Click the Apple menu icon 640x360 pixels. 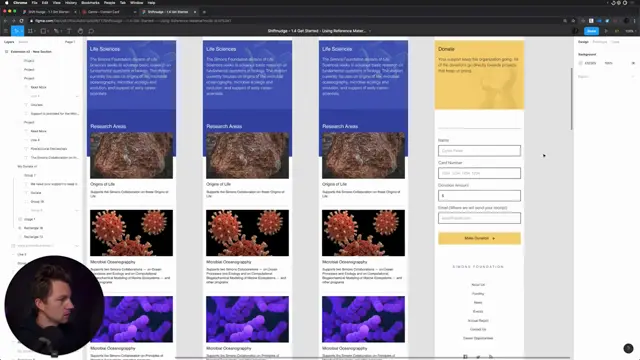[7, 3]
